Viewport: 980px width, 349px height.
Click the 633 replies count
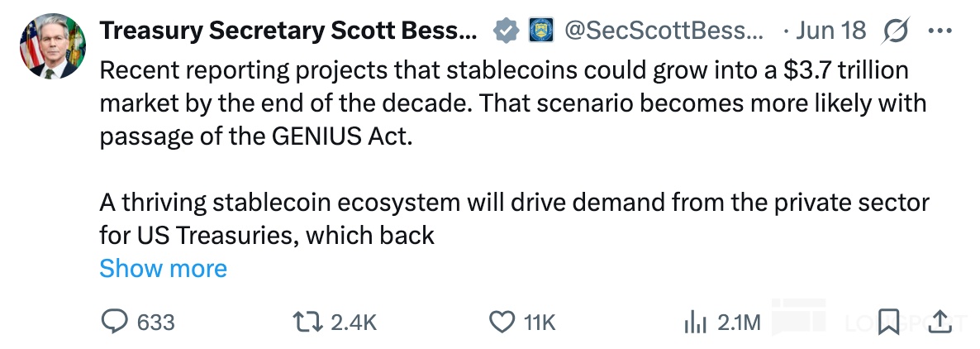click(x=155, y=322)
